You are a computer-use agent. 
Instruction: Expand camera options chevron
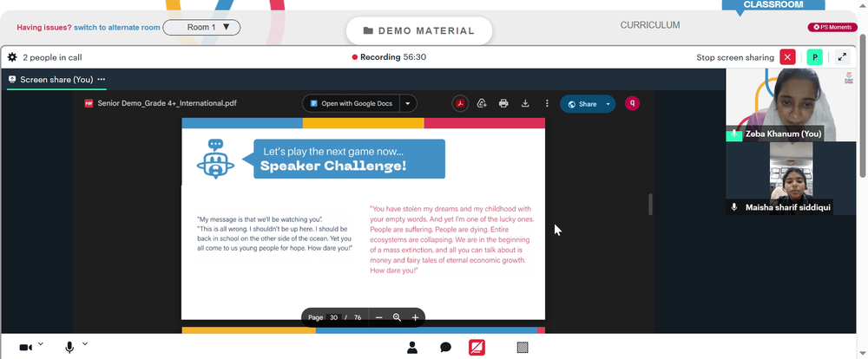click(x=41, y=344)
